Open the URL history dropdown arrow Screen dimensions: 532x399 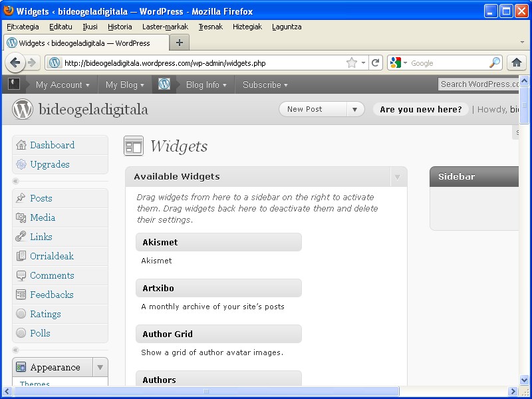coord(363,63)
